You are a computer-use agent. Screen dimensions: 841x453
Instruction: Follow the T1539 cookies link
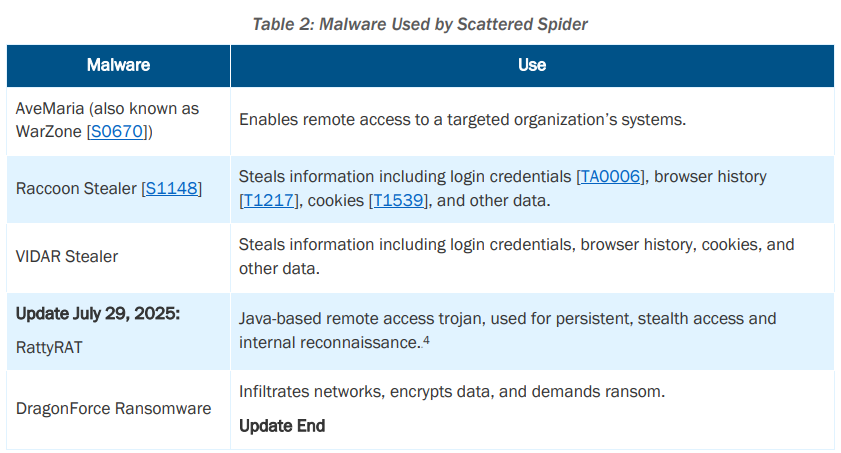tap(398, 200)
